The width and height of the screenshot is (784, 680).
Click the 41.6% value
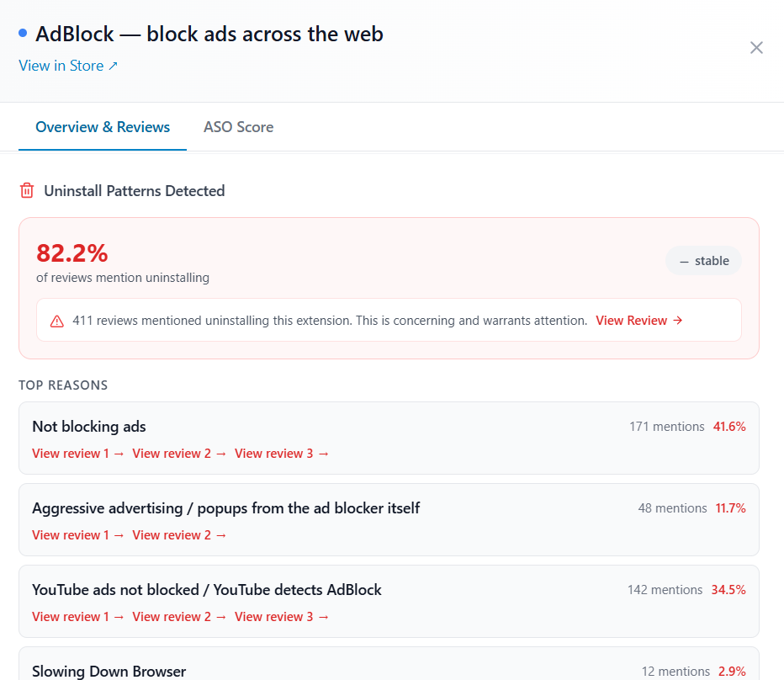pos(729,427)
